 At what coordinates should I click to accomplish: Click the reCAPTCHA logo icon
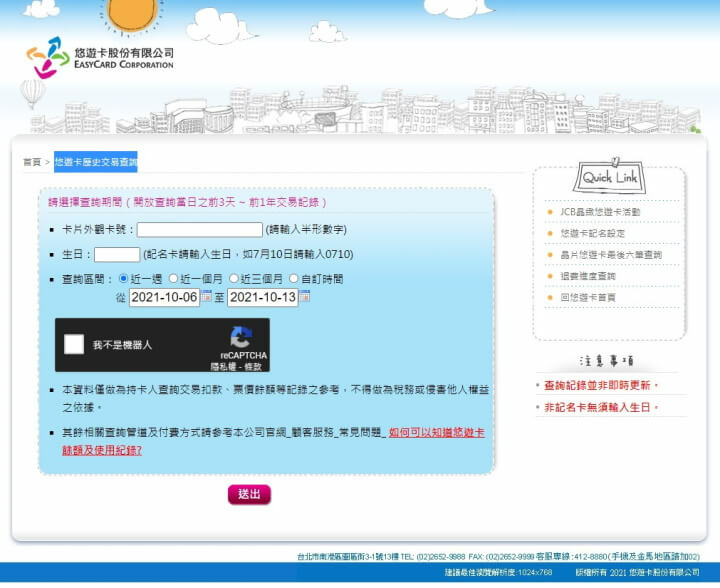pyautogui.click(x=241, y=337)
